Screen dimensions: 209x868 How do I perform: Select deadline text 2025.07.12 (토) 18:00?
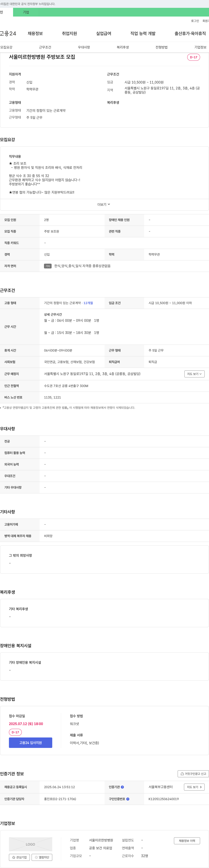[x=26, y=724]
